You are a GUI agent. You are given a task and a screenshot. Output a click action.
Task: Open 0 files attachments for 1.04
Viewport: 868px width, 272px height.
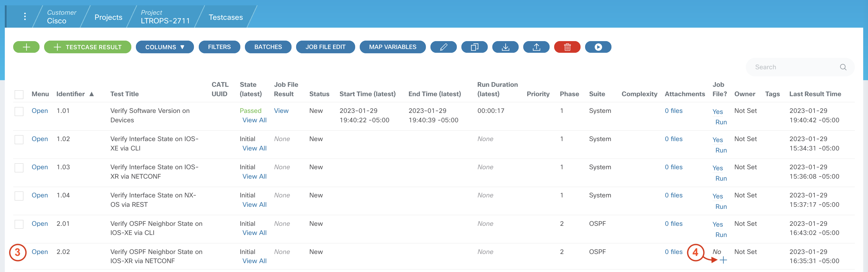click(674, 195)
